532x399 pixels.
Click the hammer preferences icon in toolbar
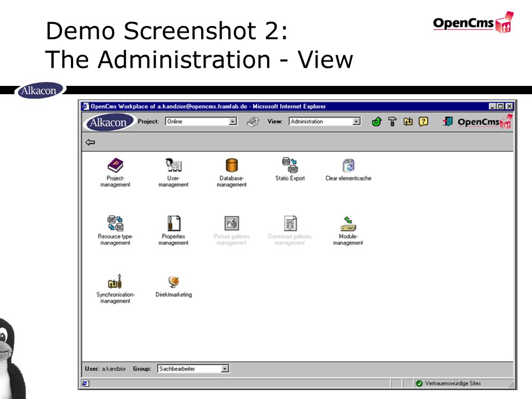click(392, 121)
